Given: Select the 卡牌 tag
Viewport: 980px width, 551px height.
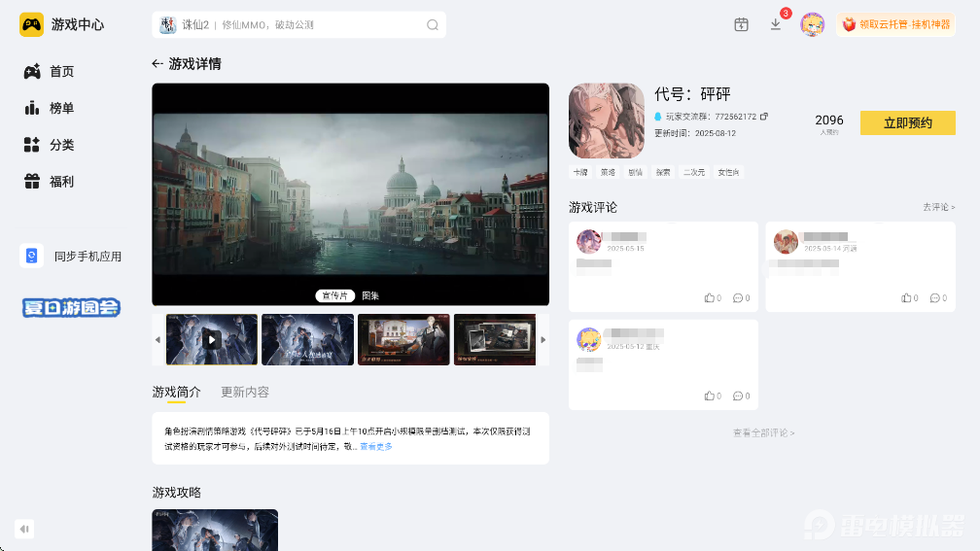Looking at the screenshot, I should [580, 172].
